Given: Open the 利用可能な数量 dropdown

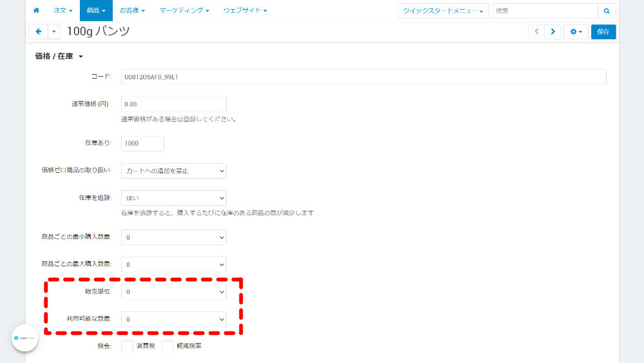Looking at the screenshot, I should pyautogui.click(x=174, y=319).
